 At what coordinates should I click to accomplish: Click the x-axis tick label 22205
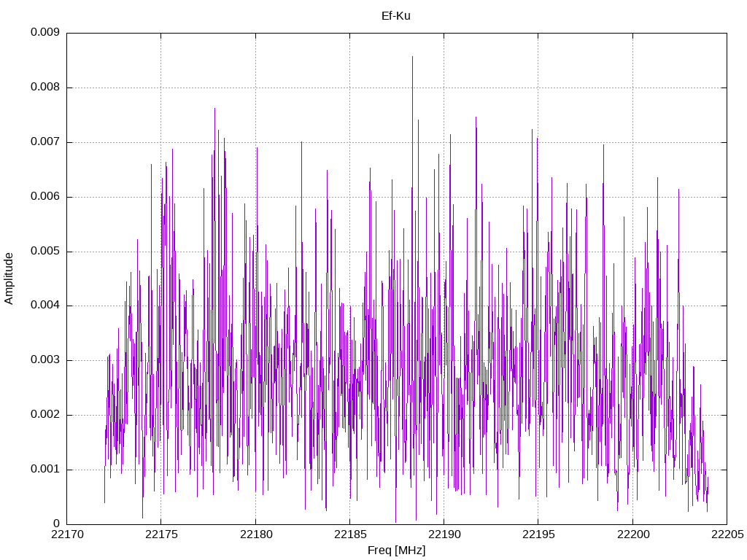(727, 534)
